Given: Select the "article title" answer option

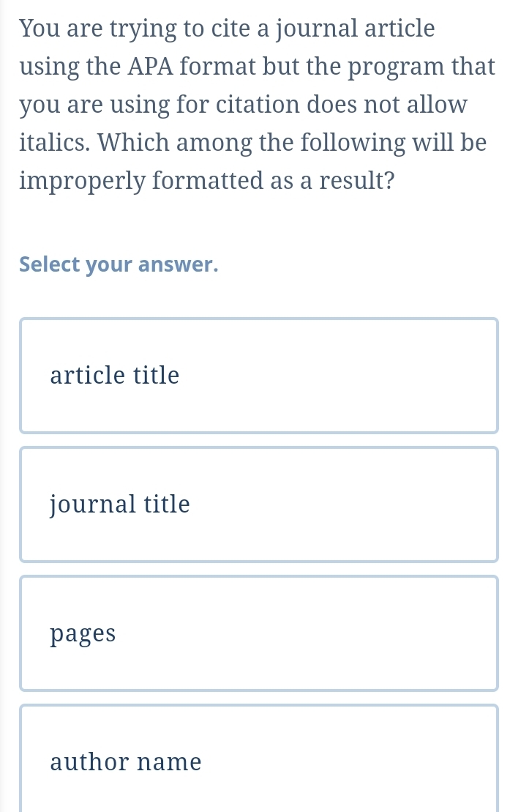Looking at the screenshot, I should pos(259,376).
